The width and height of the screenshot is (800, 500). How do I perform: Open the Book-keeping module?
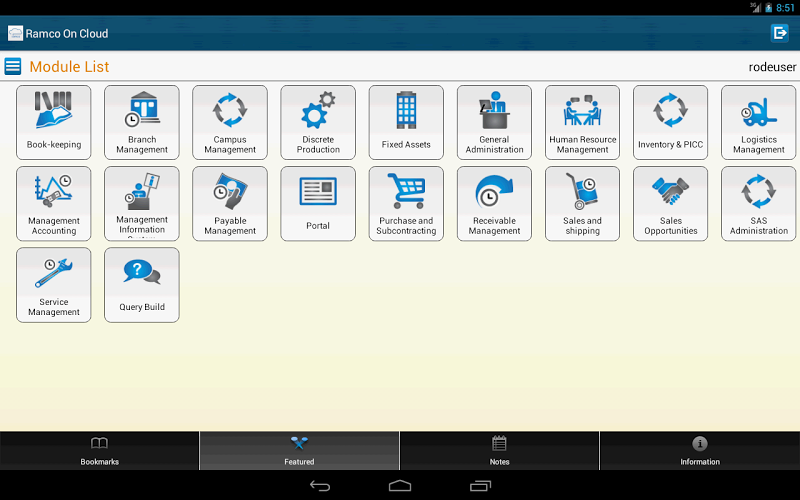pos(54,122)
